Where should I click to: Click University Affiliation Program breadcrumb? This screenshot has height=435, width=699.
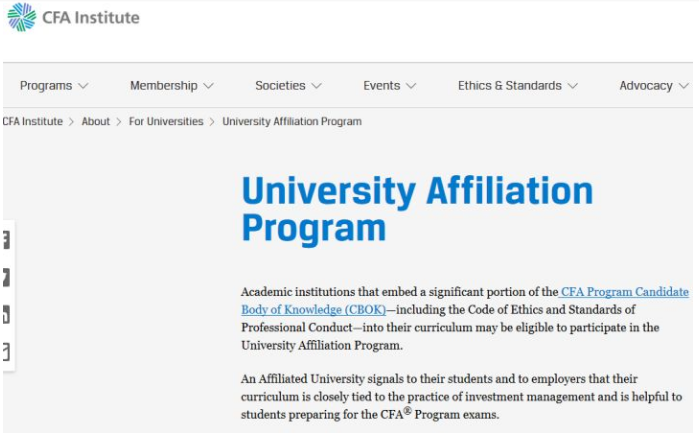tap(292, 122)
